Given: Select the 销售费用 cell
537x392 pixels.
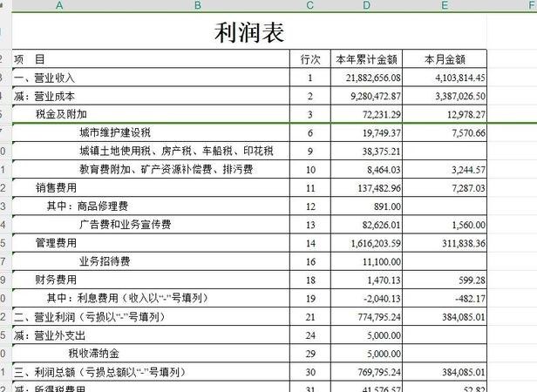Looking at the screenshot, I should [151, 187].
